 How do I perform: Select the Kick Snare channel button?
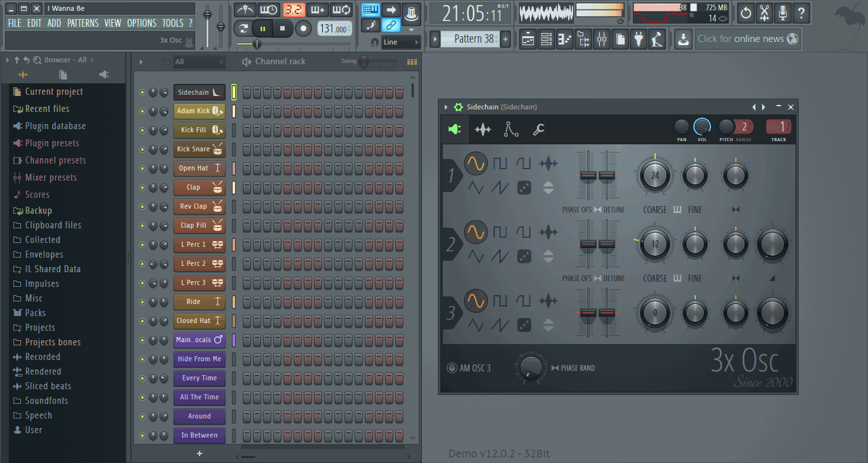(200, 149)
